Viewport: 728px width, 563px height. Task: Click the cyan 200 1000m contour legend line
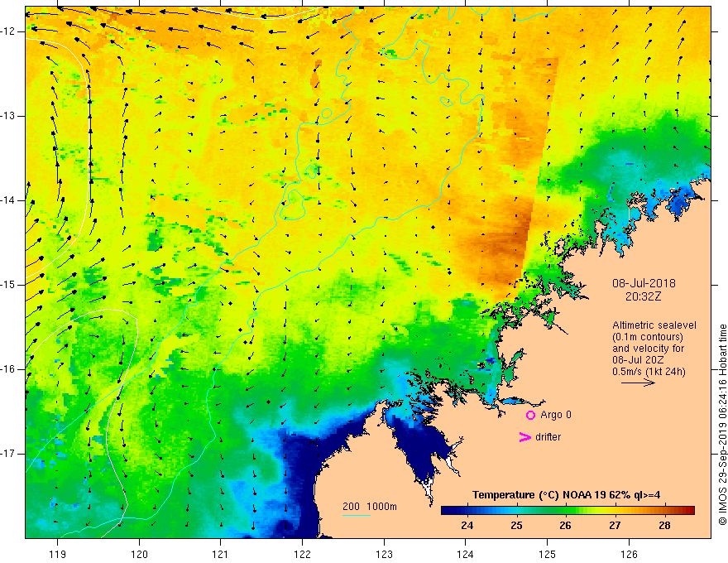(356, 515)
